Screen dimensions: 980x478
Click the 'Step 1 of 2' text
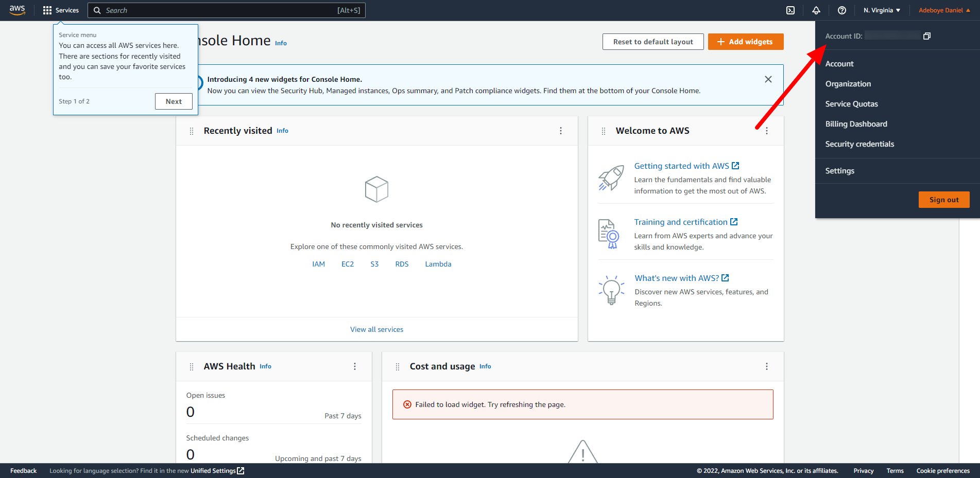point(74,101)
